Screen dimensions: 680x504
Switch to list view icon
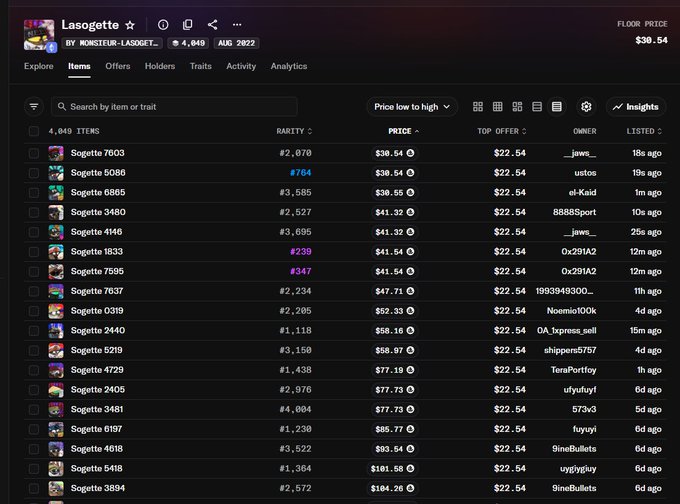tap(536, 107)
